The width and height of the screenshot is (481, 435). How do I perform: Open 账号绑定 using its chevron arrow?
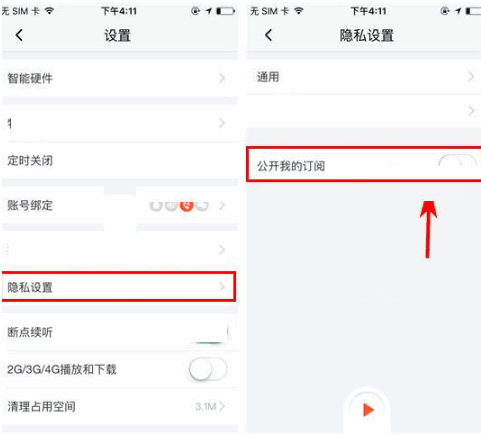click(222, 206)
